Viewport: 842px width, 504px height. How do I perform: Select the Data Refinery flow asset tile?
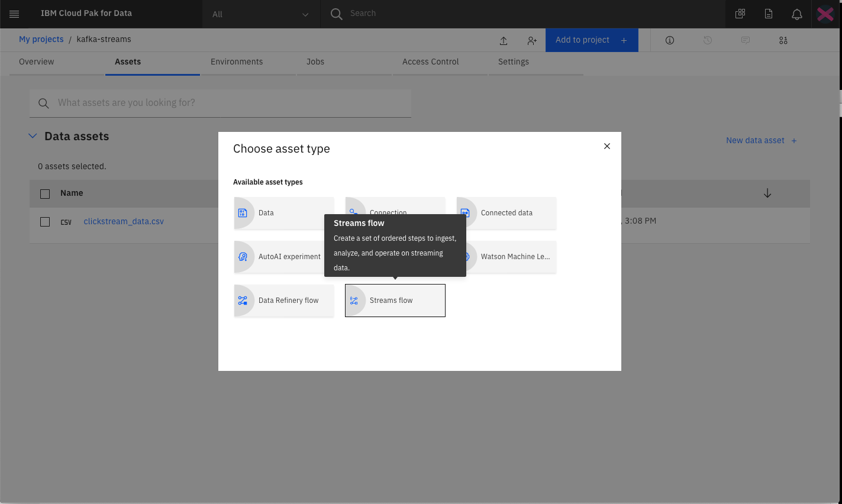(284, 301)
